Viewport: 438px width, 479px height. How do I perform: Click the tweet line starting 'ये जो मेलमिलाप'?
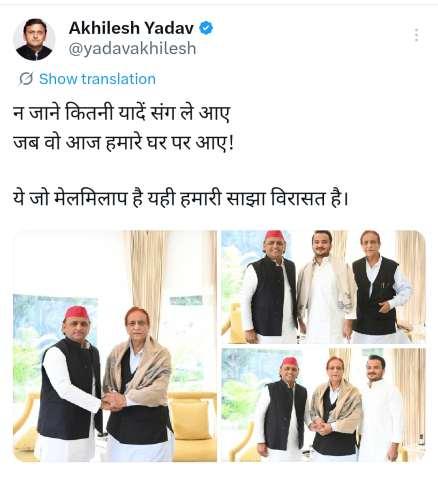pos(180,199)
